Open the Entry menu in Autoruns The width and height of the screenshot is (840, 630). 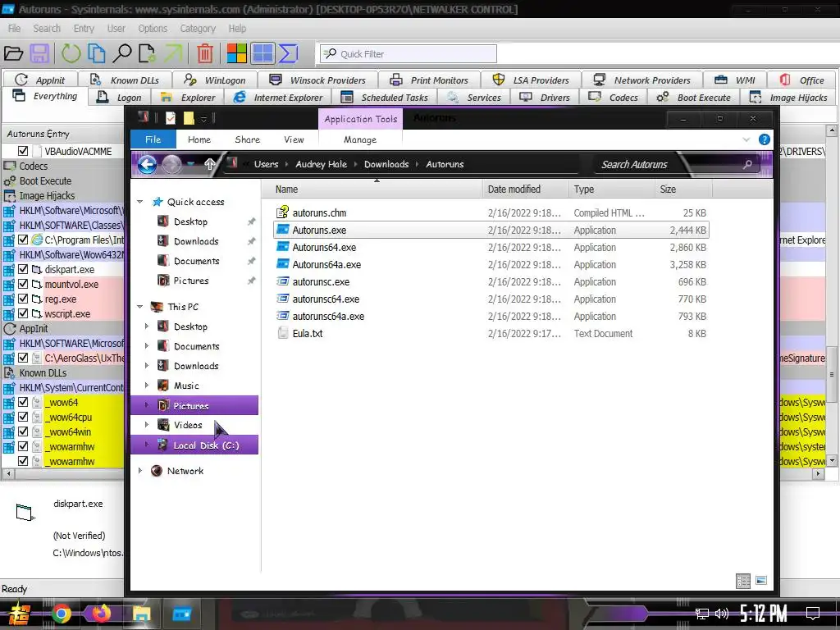[x=84, y=29]
